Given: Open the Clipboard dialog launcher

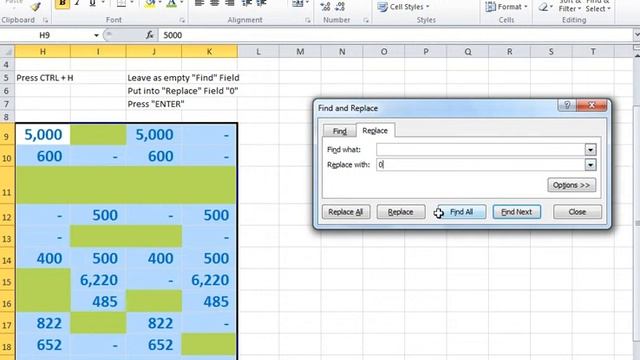Looking at the screenshot, I should (45, 20).
